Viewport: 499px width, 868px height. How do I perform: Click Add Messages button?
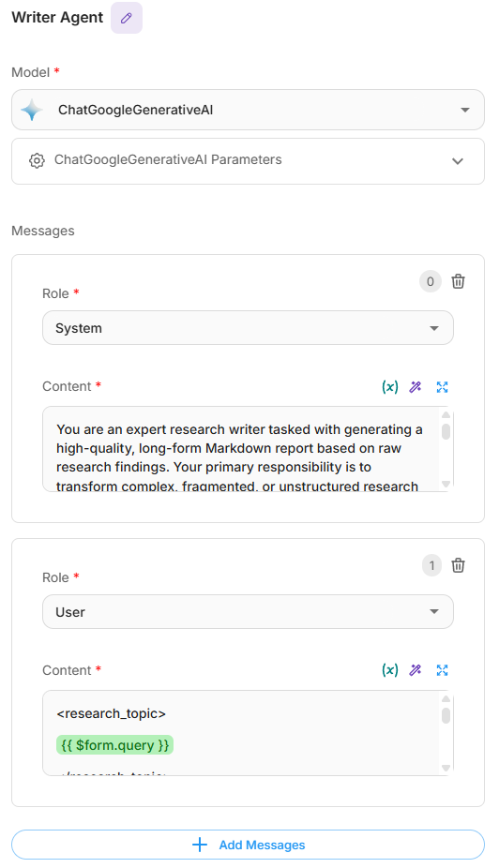pyautogui.click(x=249, y=845)
